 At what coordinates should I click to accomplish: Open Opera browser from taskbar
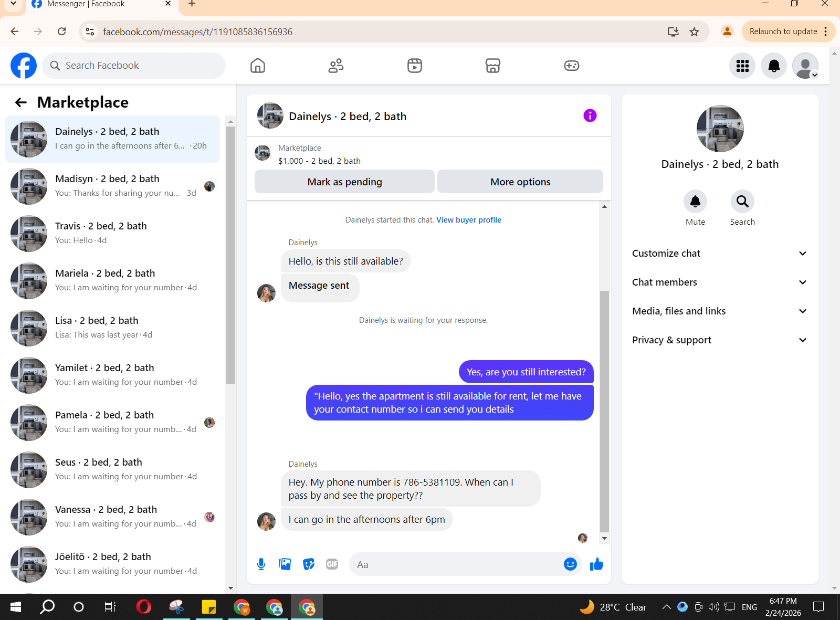tap(143, 607)
